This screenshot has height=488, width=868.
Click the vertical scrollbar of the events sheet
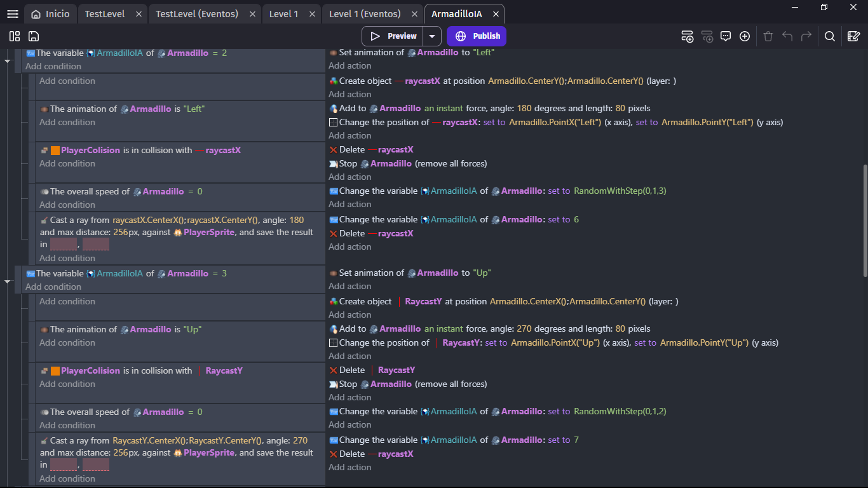coord(865,220)
